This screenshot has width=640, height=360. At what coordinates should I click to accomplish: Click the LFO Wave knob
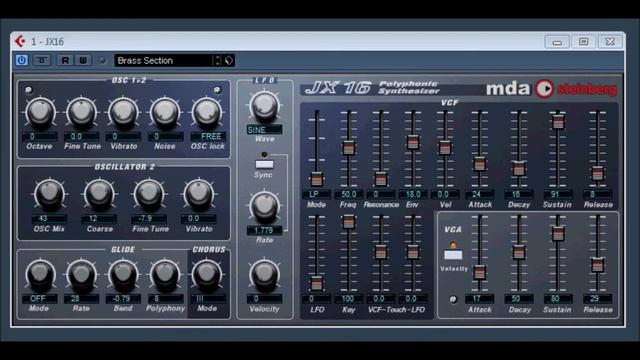coord(264,106)
